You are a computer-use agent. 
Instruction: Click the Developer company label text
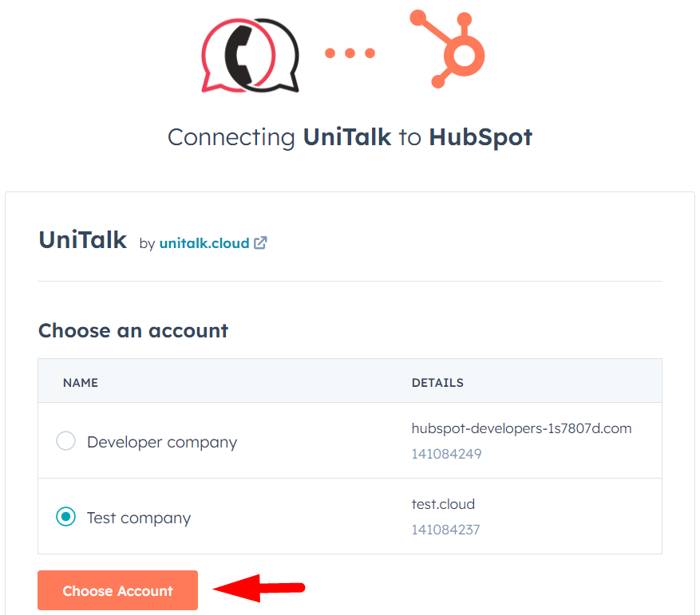point(162,442)
